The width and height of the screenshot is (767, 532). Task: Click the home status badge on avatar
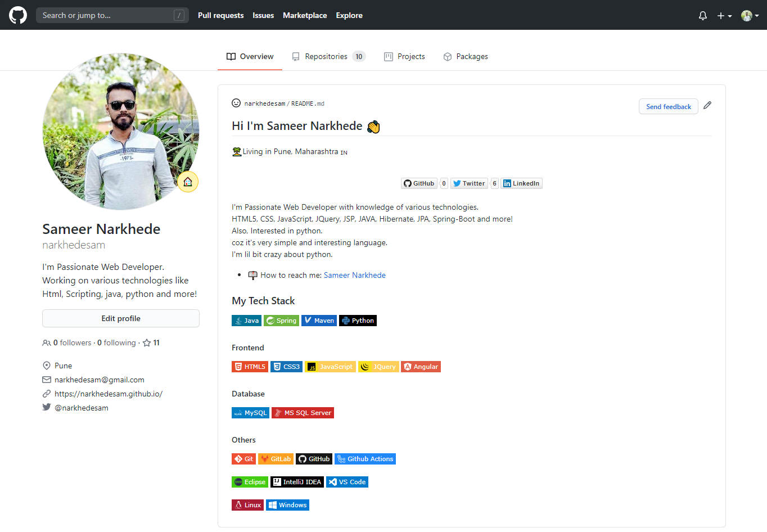pos(188,182)
